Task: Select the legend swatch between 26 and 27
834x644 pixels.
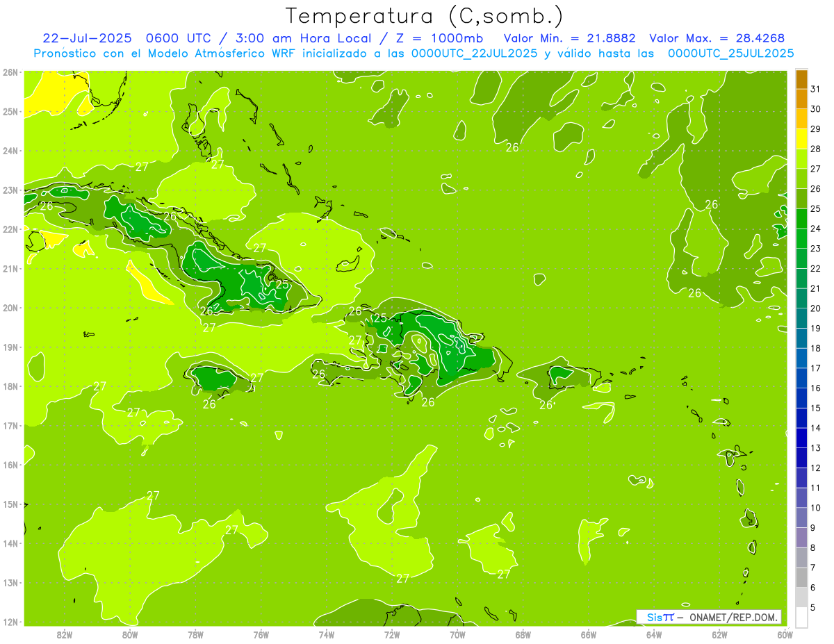Action: pos(801,179)
